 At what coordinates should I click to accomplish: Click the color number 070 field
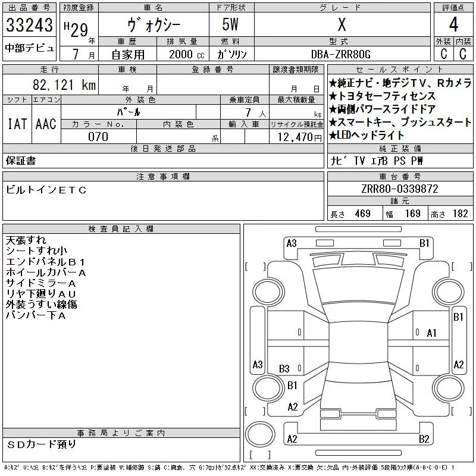pyautogui.click(x=98, y=136)
